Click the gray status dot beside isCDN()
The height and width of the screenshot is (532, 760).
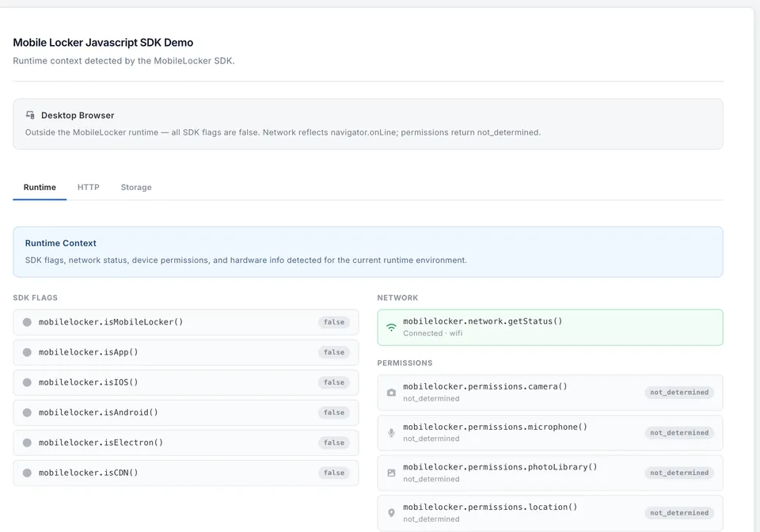(x=27, y=473)
